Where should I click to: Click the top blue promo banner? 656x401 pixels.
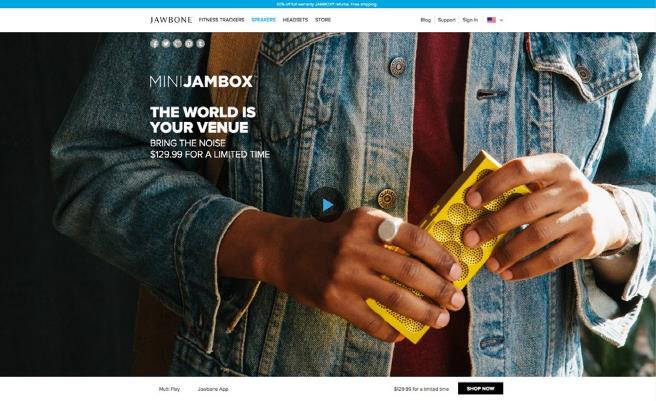[x=328, y=4]
